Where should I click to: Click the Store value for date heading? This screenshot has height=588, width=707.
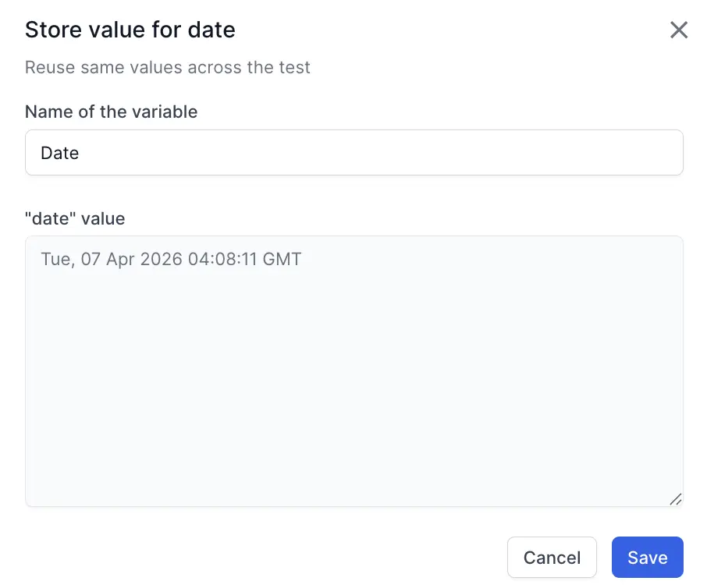130,30
